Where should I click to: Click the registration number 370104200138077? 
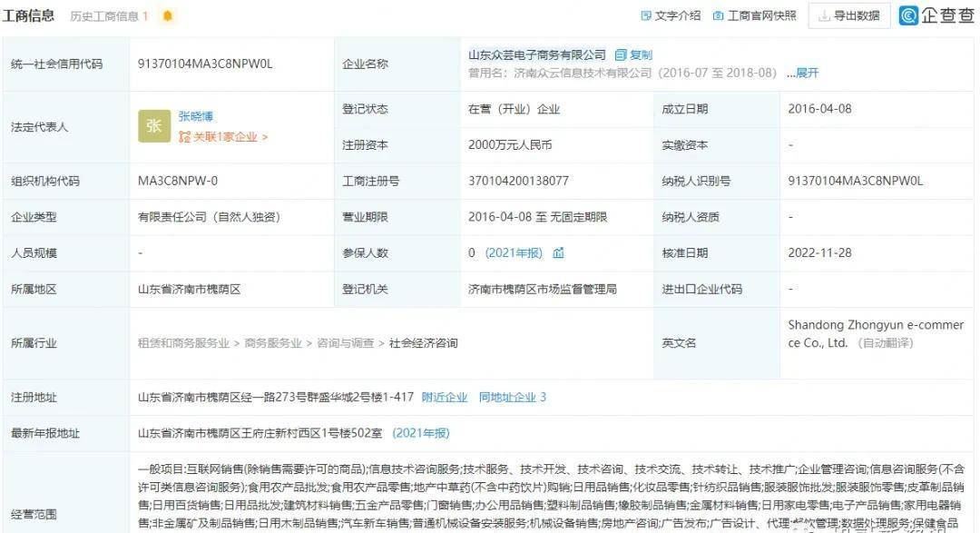pyautogui.click(x=518, y=181)
